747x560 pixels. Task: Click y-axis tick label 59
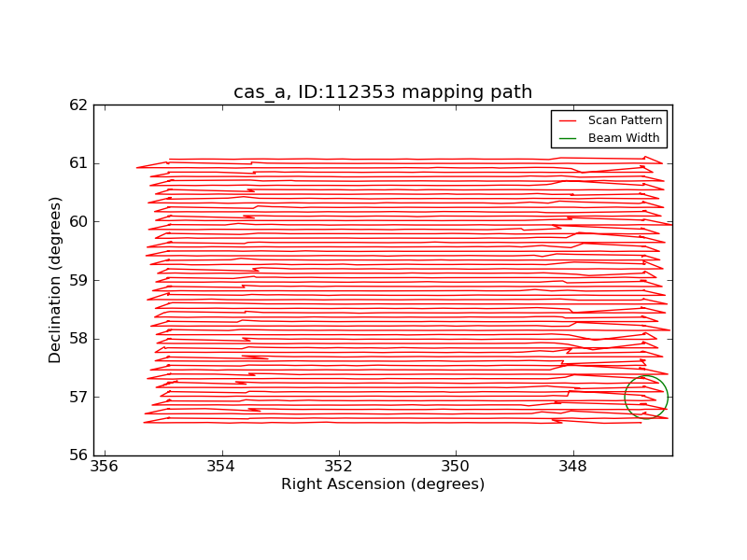[78, 281]
